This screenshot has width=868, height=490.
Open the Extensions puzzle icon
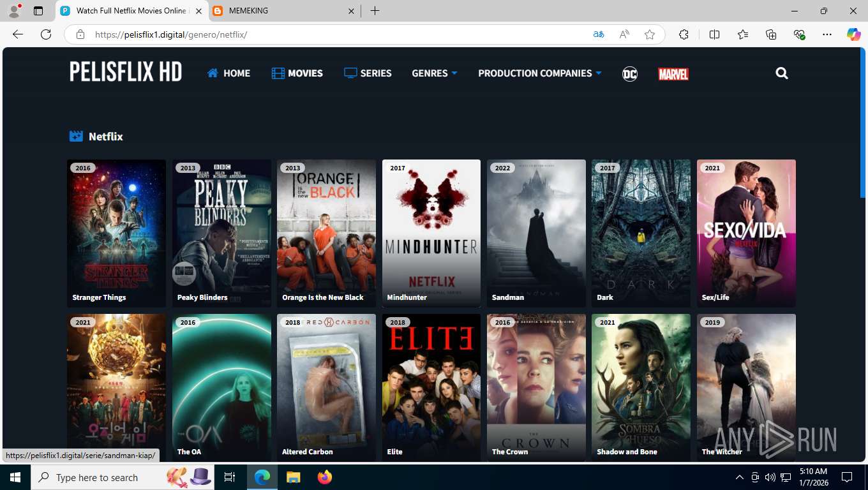point(684,34)
